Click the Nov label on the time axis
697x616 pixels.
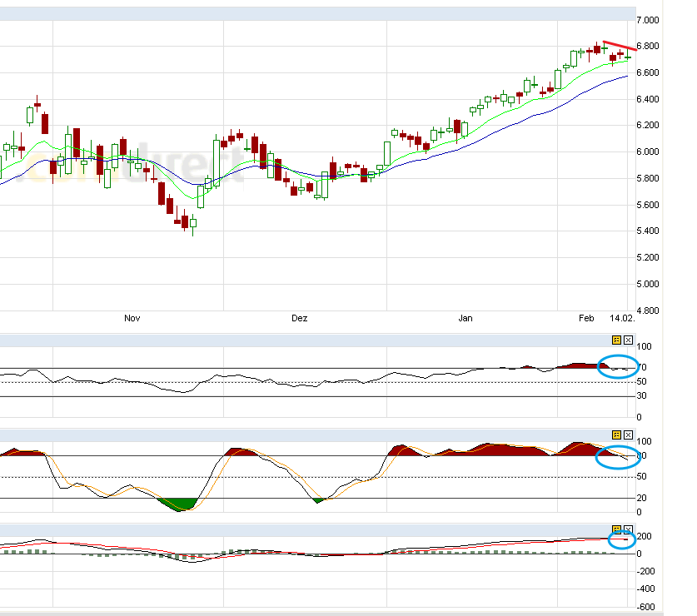pos(132,318)
